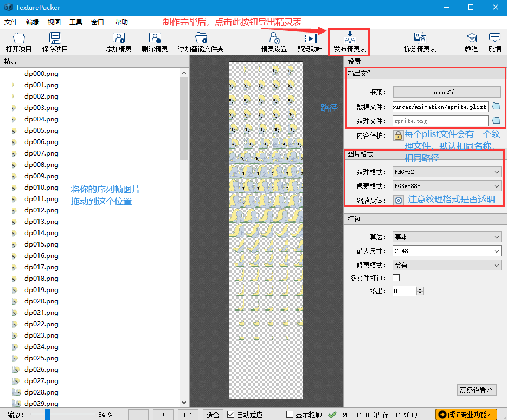Click the 缩放 zoom slider handle
507x420 pixels.
tap(48, 415)
